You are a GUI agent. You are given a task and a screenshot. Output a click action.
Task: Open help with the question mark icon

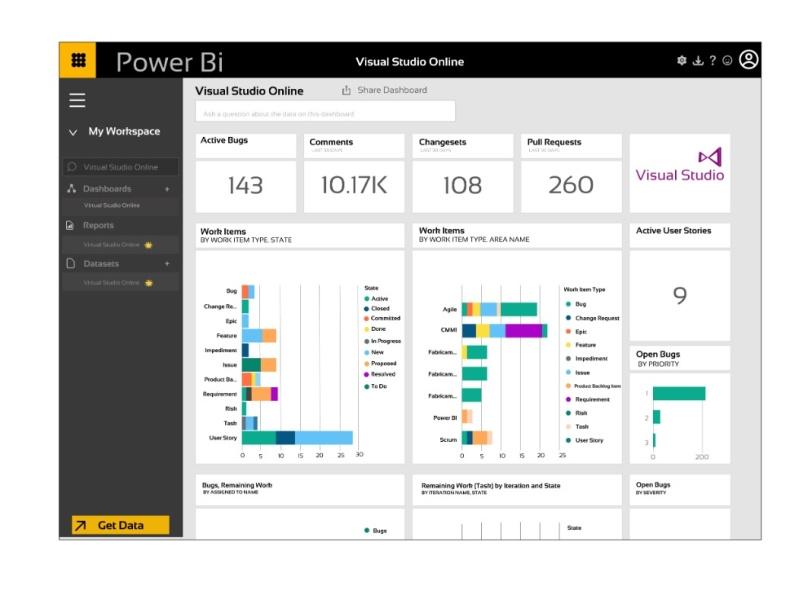(x=713, y=60)
